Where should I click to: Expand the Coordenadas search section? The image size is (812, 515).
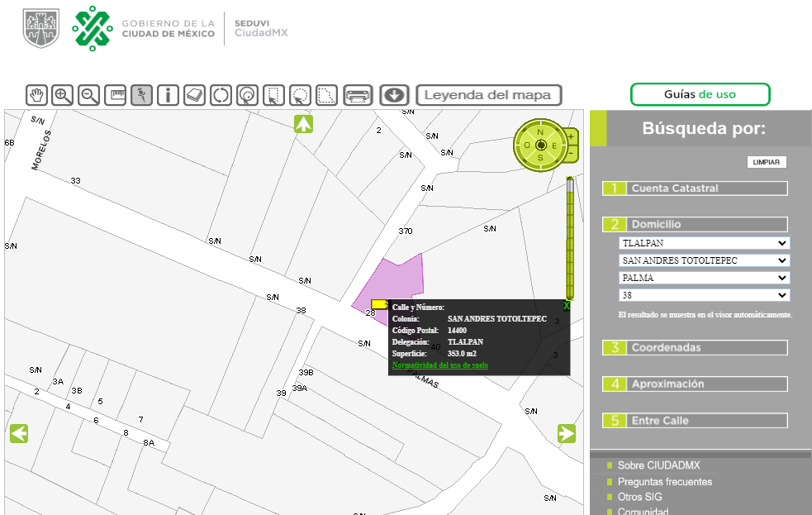point(695,348)
